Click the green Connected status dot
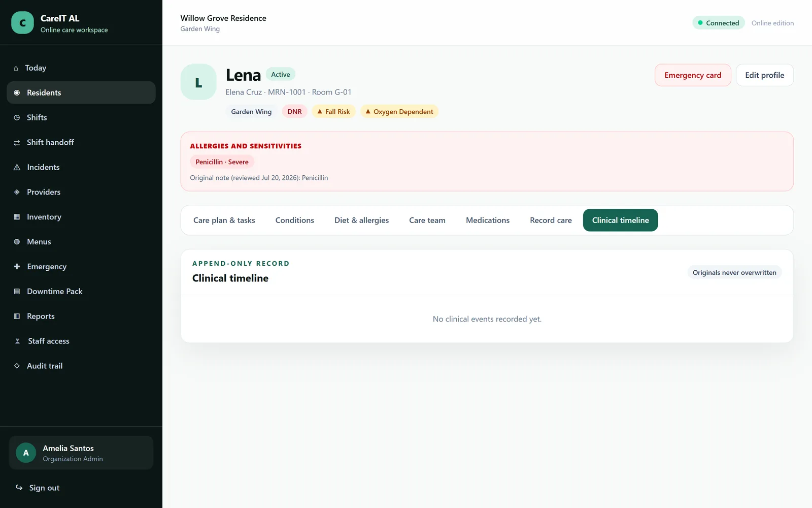The image size is (812, 508). point(700,23)
